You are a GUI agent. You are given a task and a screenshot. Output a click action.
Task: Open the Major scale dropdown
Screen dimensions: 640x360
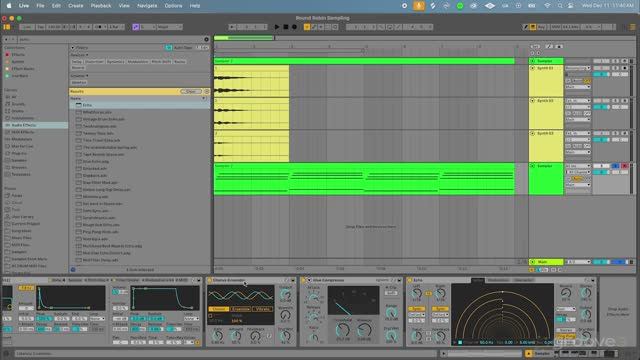click(169, 27)
